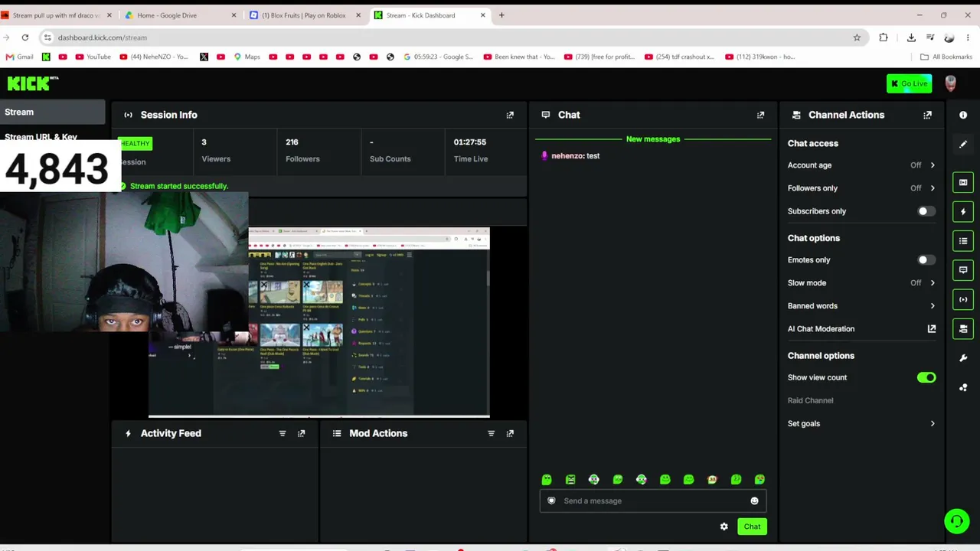The height and width of the screenshot is (551, 980).
Task: Click the Send a message input field
Action: (652, 501)
